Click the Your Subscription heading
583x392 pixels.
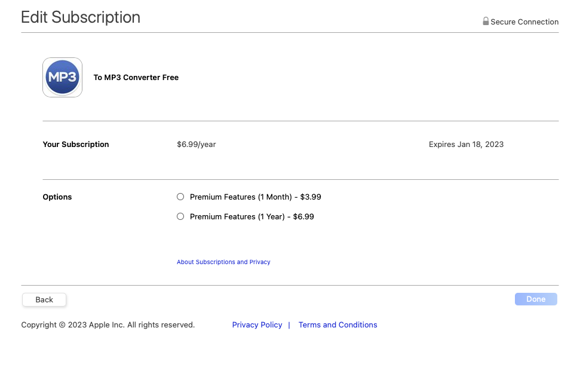(x=76, y=144)
